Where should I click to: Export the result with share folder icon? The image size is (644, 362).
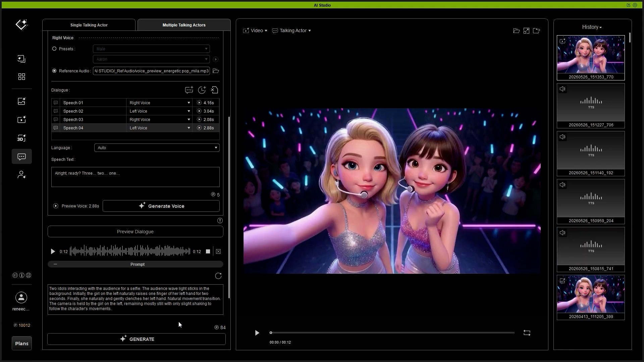(536, 31)
